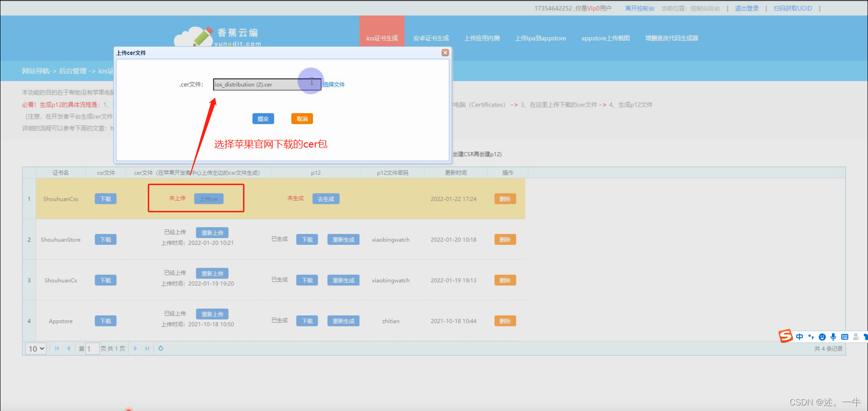This screenshot has width=868, height=411.
Task: Click certificate name ShouhuanCs
Action: [61, 280]
